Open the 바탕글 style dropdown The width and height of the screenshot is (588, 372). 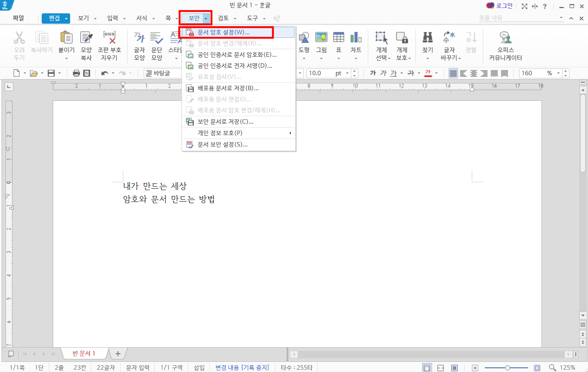pyautogui.click(x=161, y=73)
